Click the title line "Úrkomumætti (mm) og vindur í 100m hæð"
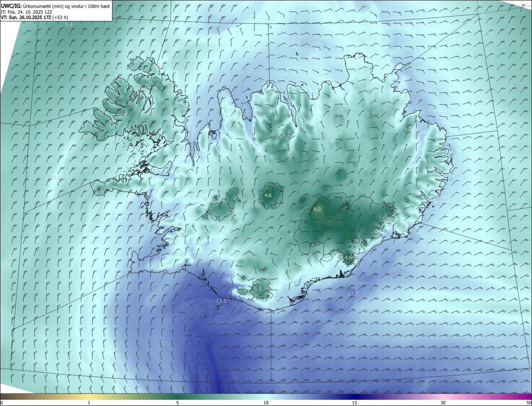Viewport: 532px width, 406px height. 66,6
